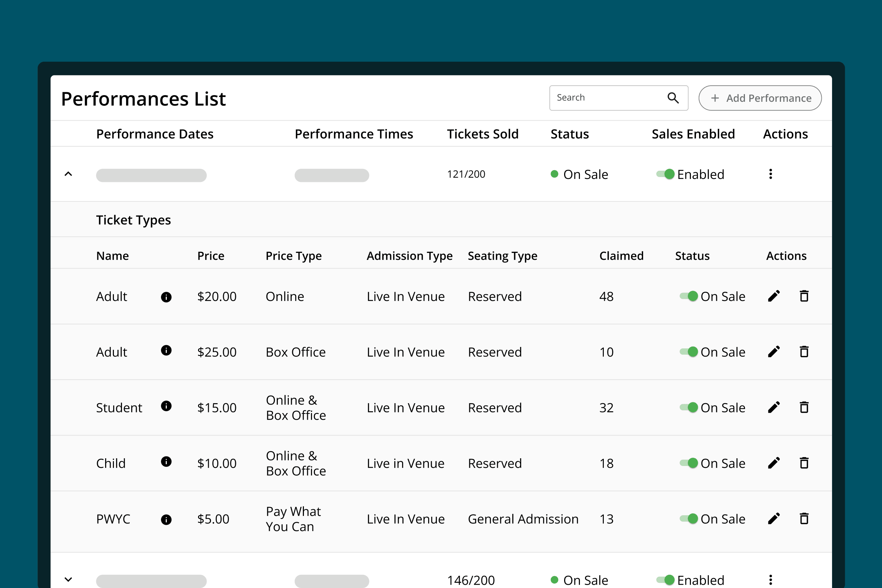
Task: Click the Claimed column header
Action: click(x=621, y=256)
